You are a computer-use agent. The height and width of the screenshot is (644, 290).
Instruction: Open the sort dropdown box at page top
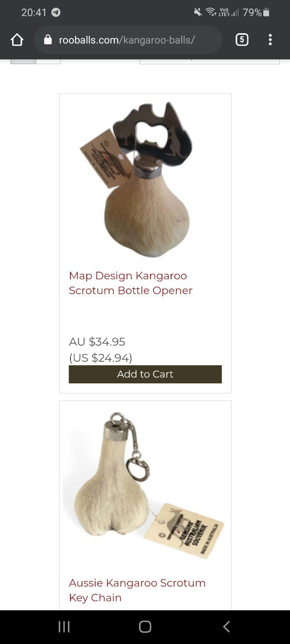point(209,61)
